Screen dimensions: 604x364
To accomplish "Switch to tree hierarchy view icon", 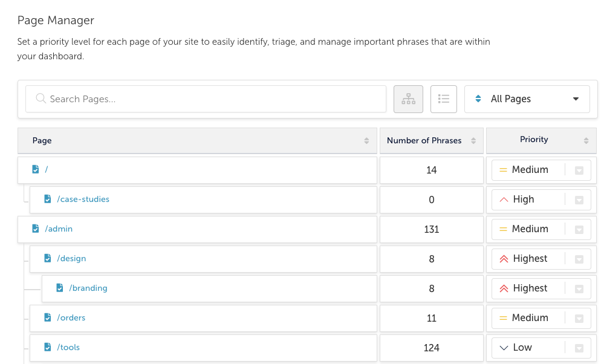I will click(408, 99).
